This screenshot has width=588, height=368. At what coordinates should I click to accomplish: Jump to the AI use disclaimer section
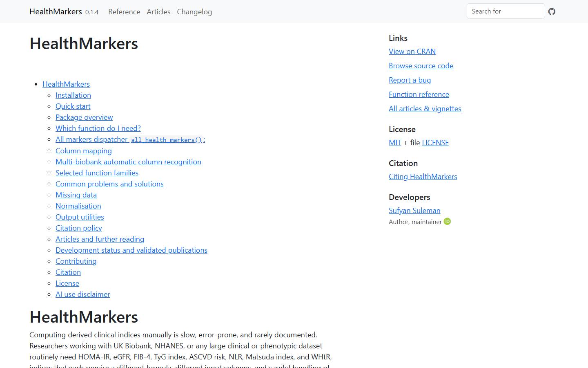point(83,294)
